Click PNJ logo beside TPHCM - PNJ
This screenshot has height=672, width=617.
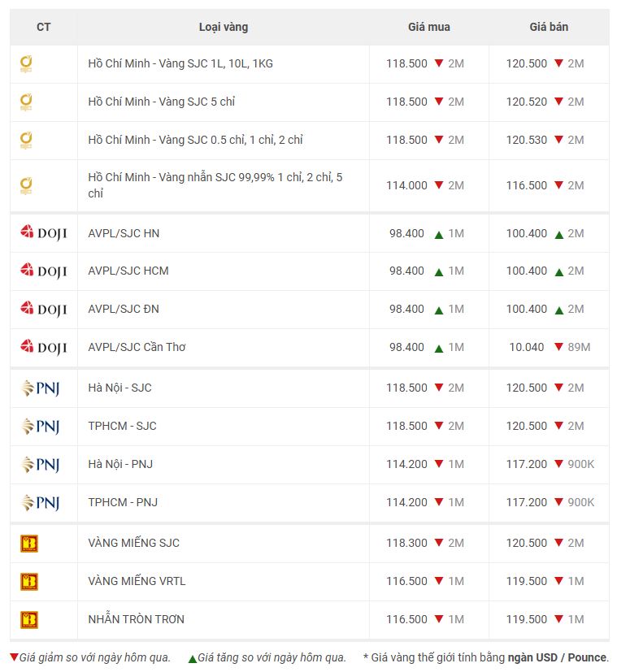(40, 502)
